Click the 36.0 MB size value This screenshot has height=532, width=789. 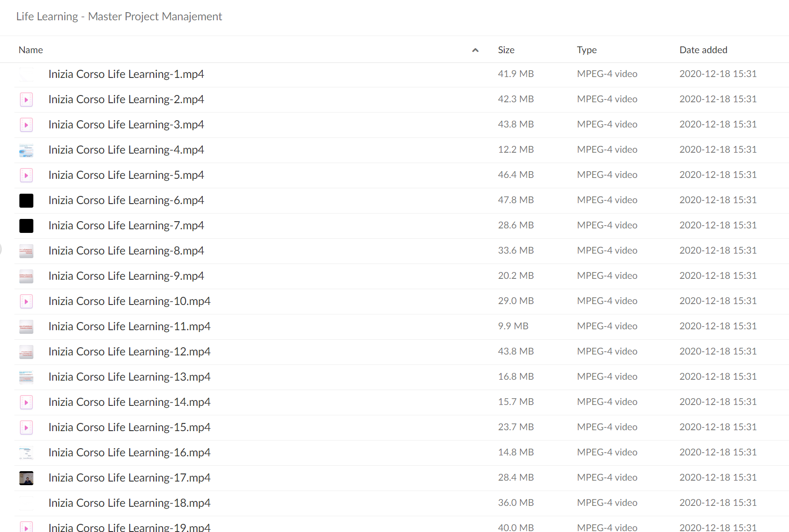515,503
